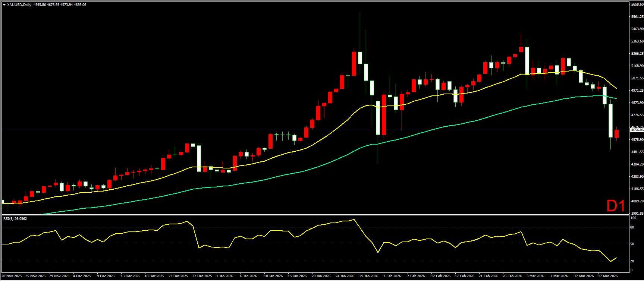Click the 17 Mar 2026 date label
644x281 pixels.
pyautogui.click(x=607, y=276)
